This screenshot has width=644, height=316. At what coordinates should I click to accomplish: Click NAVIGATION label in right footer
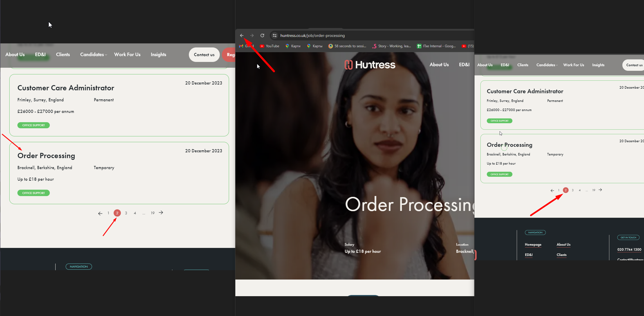coord(535,233)
